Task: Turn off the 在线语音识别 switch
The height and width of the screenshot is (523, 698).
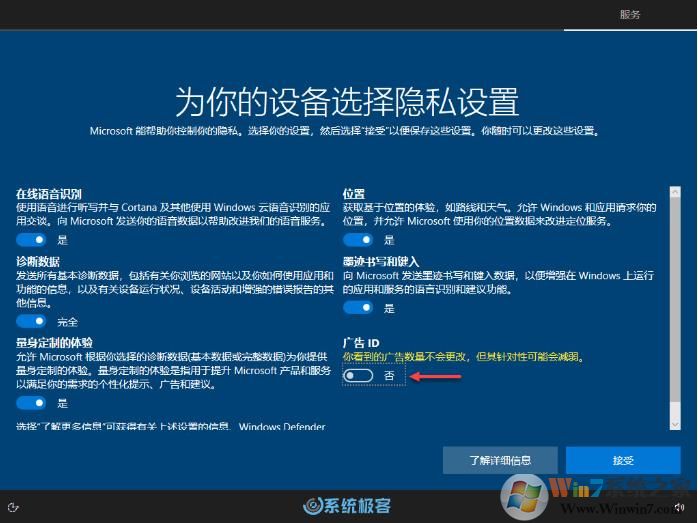Action: [x=31, y=240]
